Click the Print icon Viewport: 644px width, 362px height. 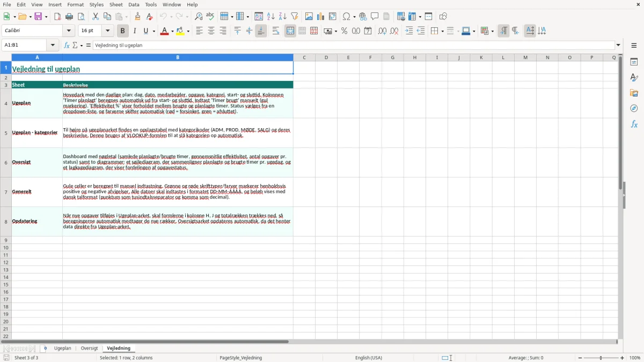[x=69, y=17]
